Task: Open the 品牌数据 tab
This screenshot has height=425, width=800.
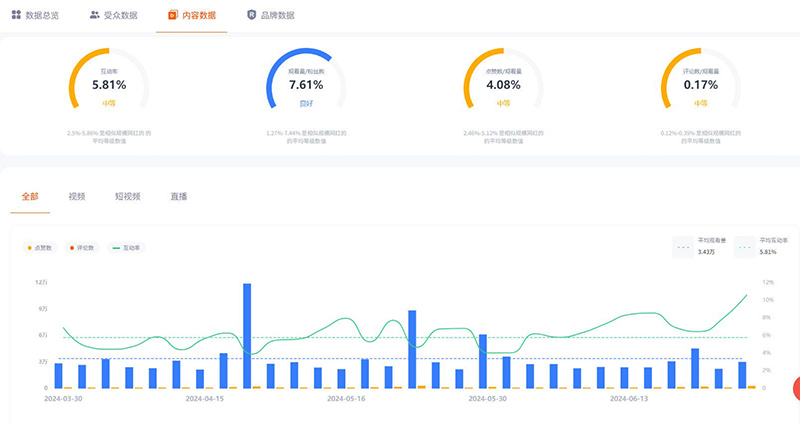Action: [277, 15]
